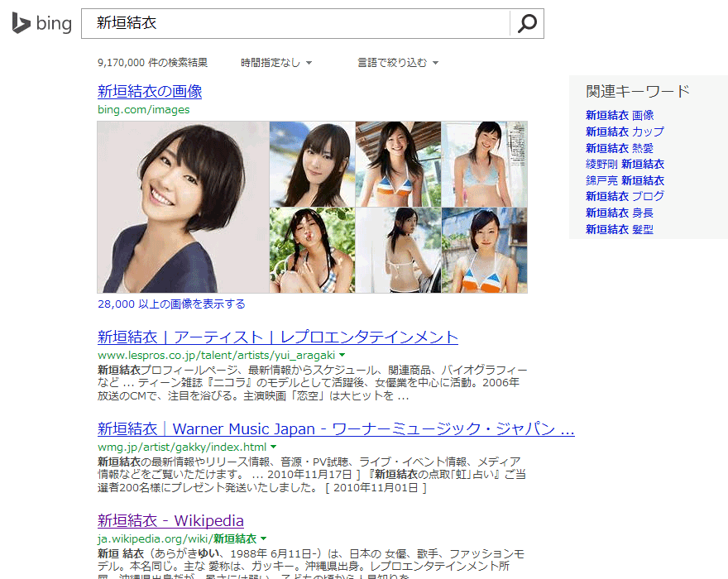Click the Bing logo
728x579 pixels.
pyautogui.click(x=42, y=23)
